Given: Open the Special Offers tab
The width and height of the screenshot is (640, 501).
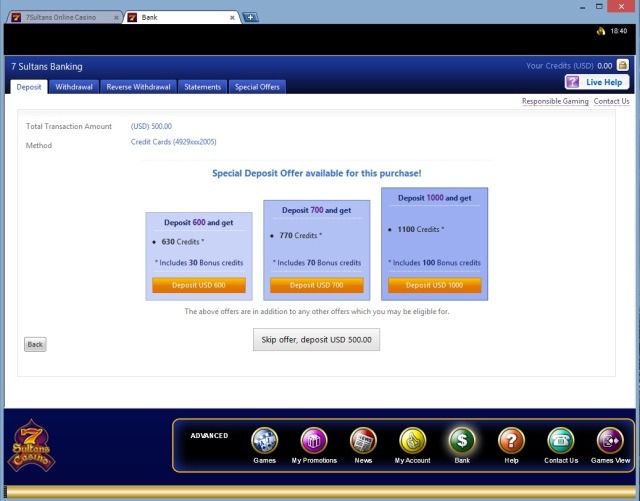Looking at the screenshot, I should (x=257, y=87).
